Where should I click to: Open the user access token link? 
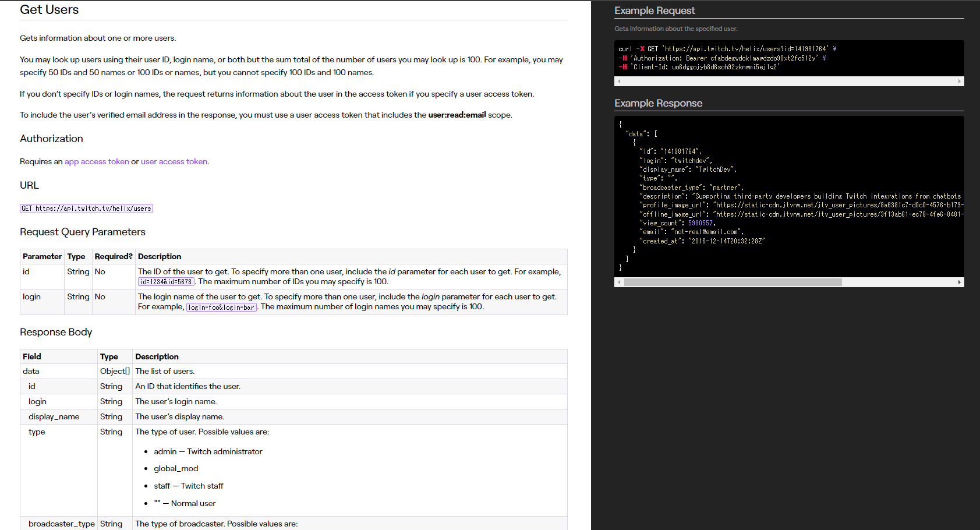click(x=174, y=161)
